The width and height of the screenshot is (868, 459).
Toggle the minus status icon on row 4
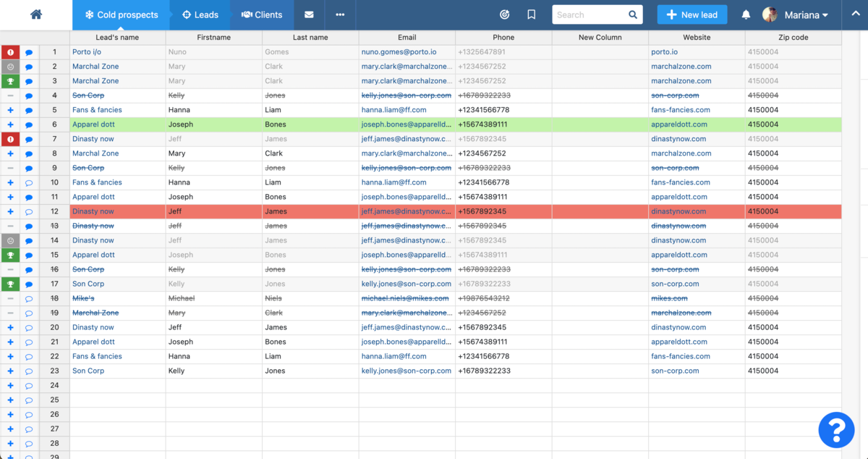[10, 96]
